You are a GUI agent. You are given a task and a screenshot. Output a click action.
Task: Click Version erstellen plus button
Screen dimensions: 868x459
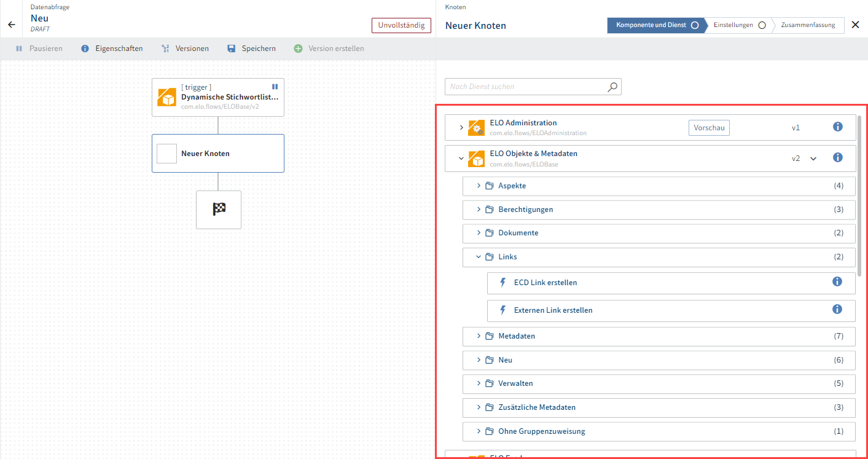(x=298, y=49)
